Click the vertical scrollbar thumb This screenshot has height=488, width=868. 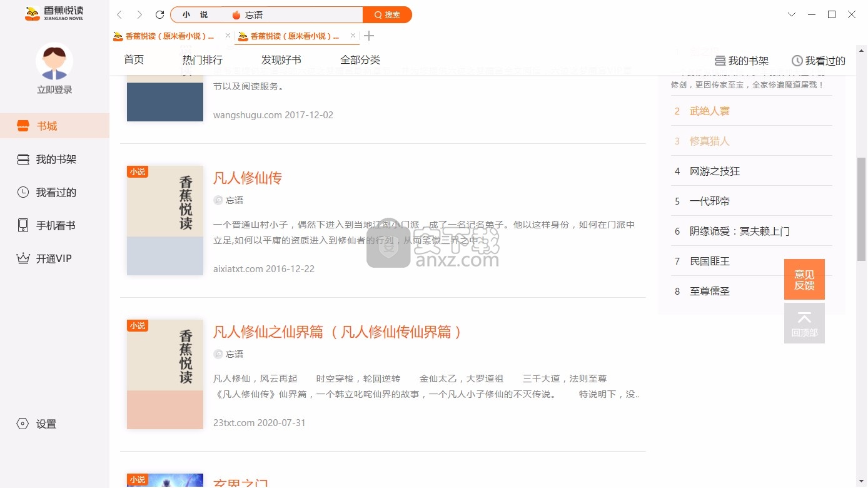861,209
